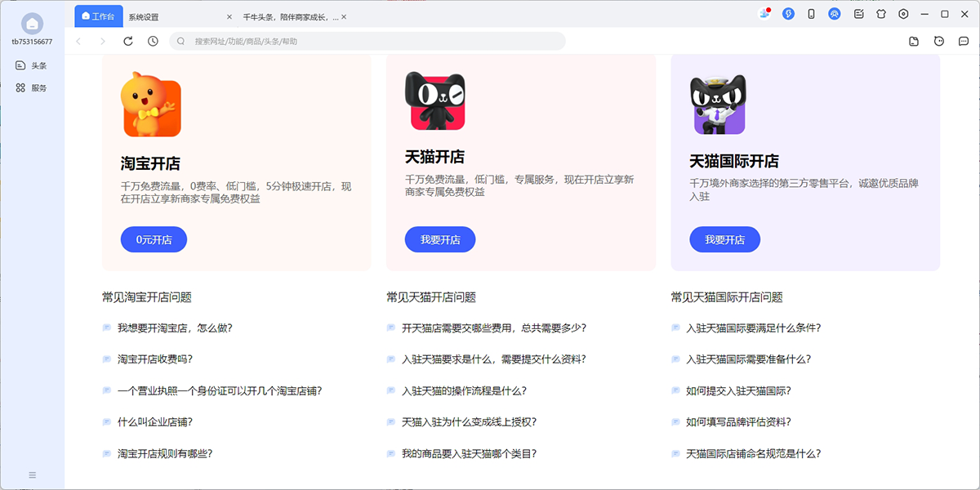Open the link 淘宝开店收费吗?

(x=155, y=359)
